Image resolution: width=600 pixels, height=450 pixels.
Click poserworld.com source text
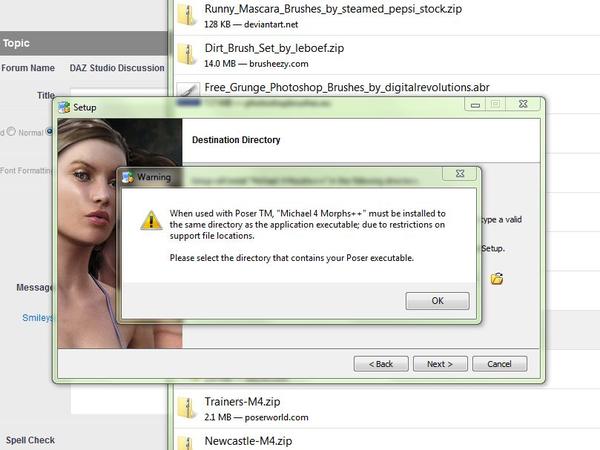276,417
